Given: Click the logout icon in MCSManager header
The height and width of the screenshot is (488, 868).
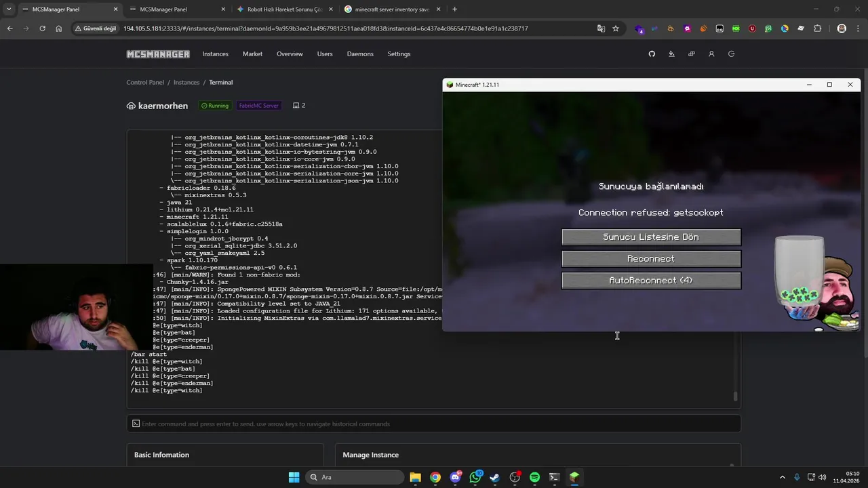Looking at the screenshot, I should [x=731, y=54].
